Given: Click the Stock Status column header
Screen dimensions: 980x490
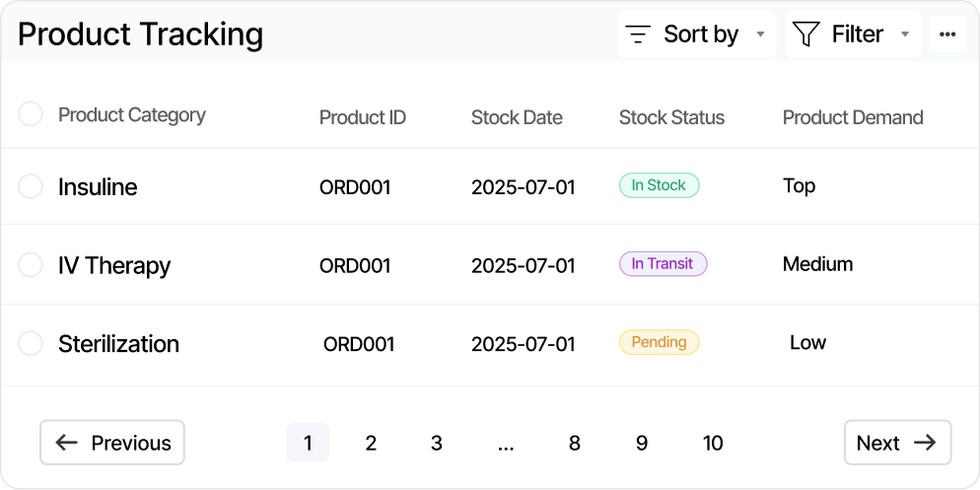Looking at the screenshot, I should [671, 117].
